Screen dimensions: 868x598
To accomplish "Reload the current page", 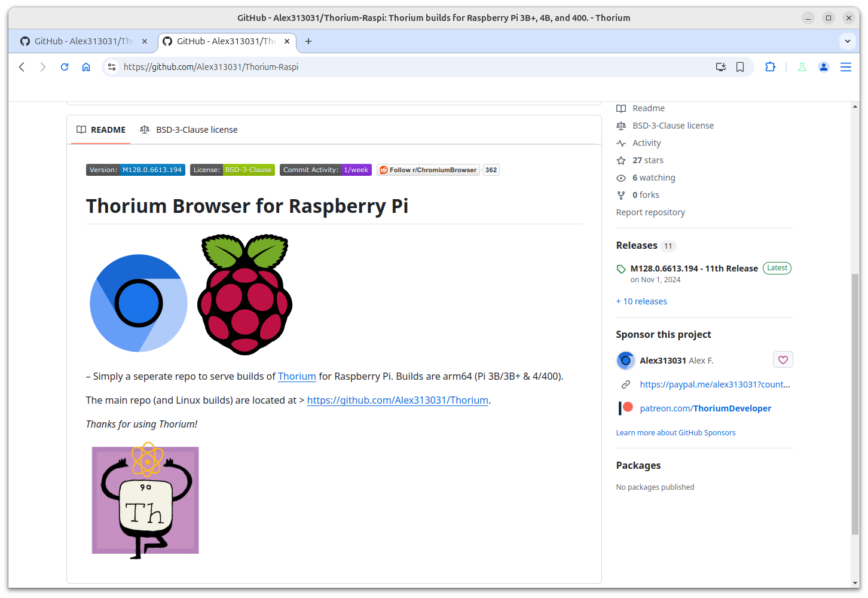I will [65, 67].
